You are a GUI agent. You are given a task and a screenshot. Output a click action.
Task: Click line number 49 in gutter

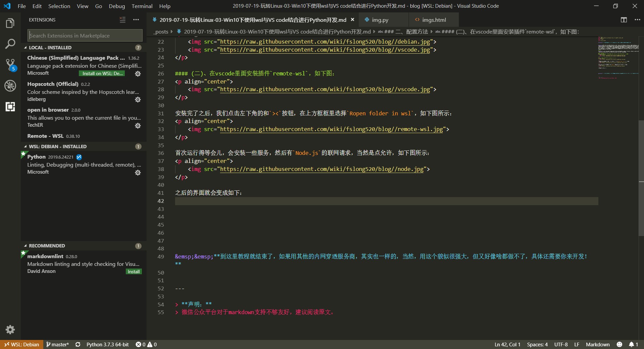coord(161,256)
